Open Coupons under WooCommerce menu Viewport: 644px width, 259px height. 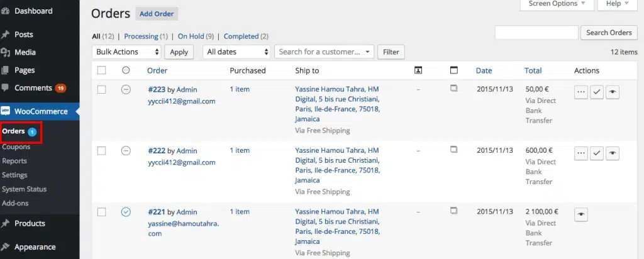[x=16, y=147]
